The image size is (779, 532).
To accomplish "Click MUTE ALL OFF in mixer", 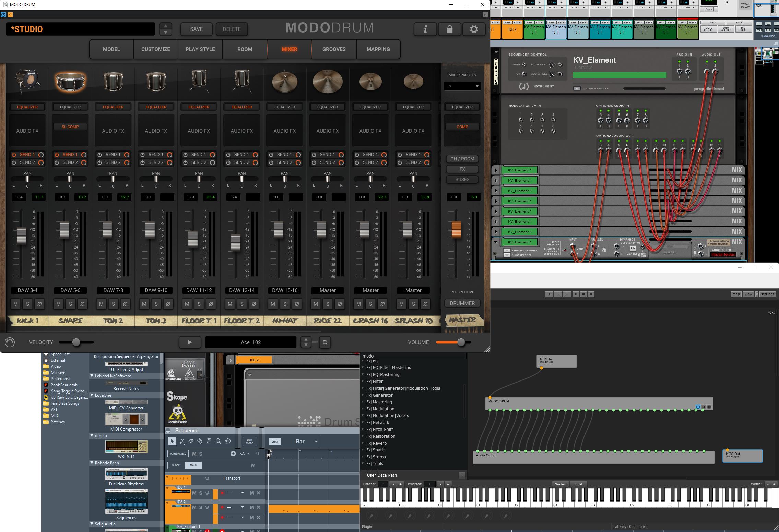I will tap(708, 29).
